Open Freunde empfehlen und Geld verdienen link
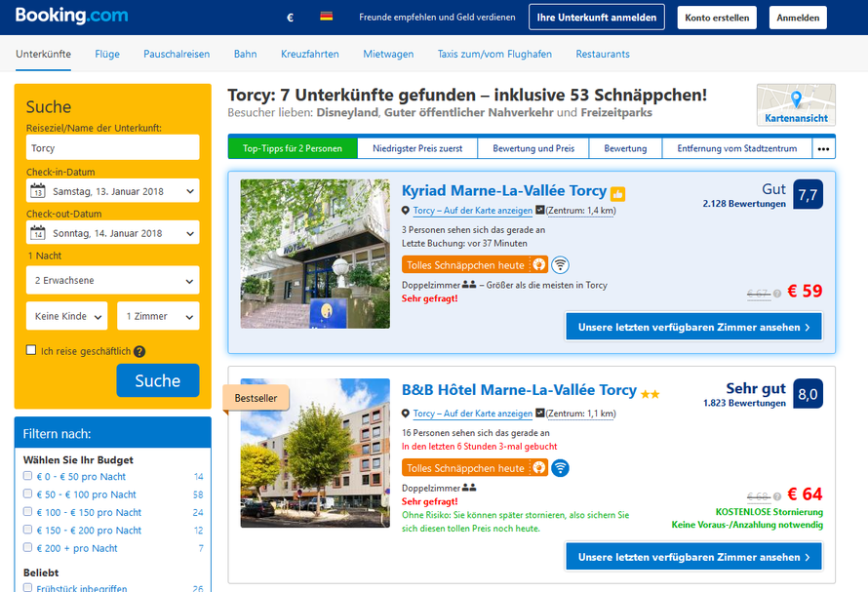The height and width of the screenshot is (592, 868). point(437,18)
